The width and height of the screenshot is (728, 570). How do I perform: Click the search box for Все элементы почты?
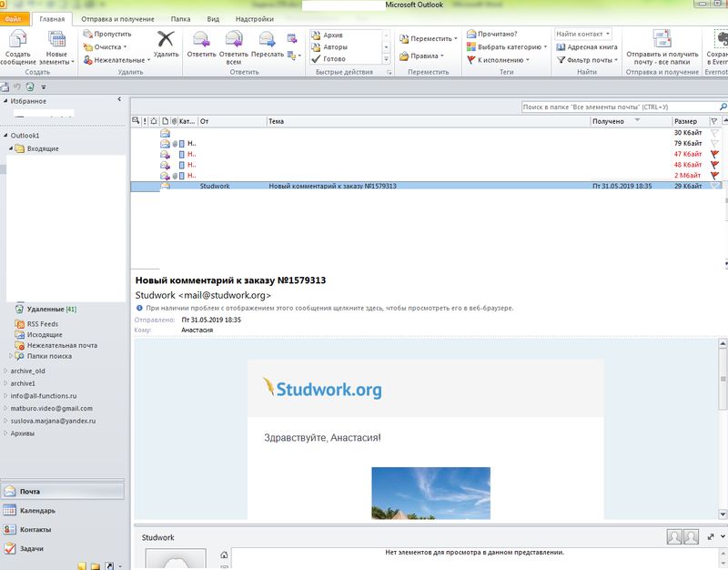coord(619,107)
